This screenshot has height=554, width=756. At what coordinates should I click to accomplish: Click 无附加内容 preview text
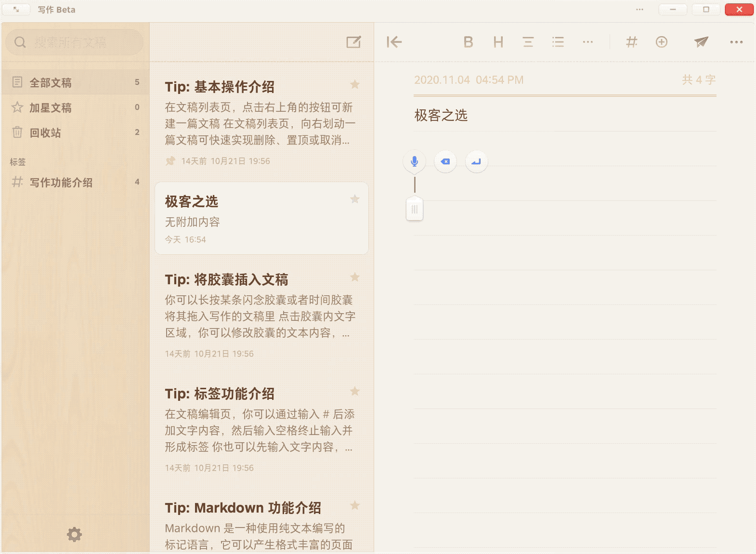[x=193, y=222]
